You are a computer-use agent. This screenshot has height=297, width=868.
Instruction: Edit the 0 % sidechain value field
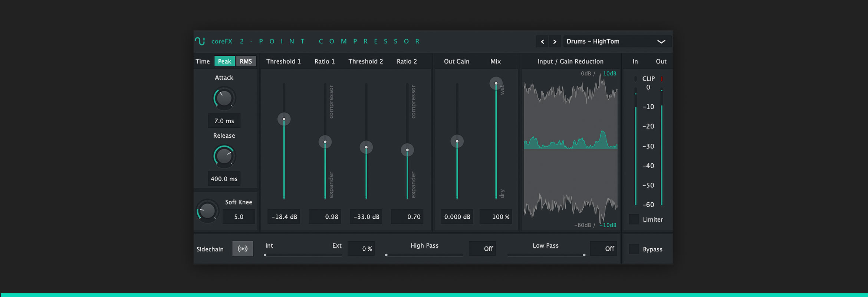(361, 249)
